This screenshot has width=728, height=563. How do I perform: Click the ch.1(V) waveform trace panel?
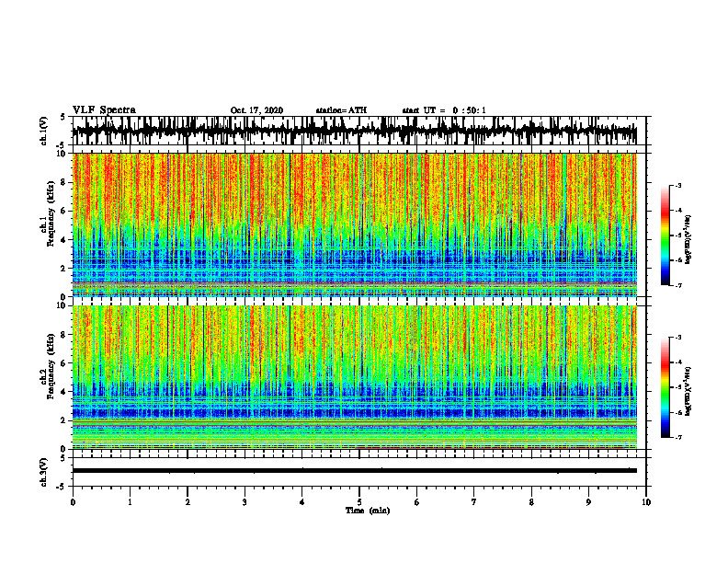pyautogui.click(x=358, y=131)
